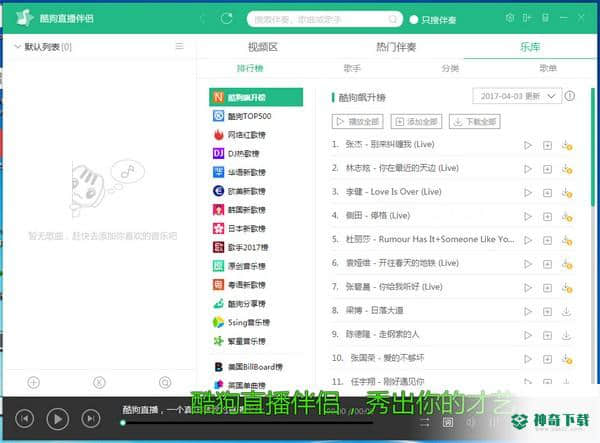600x443 pixels.
Task: Download Love Is Over (Live)
Action: point(567,193)
